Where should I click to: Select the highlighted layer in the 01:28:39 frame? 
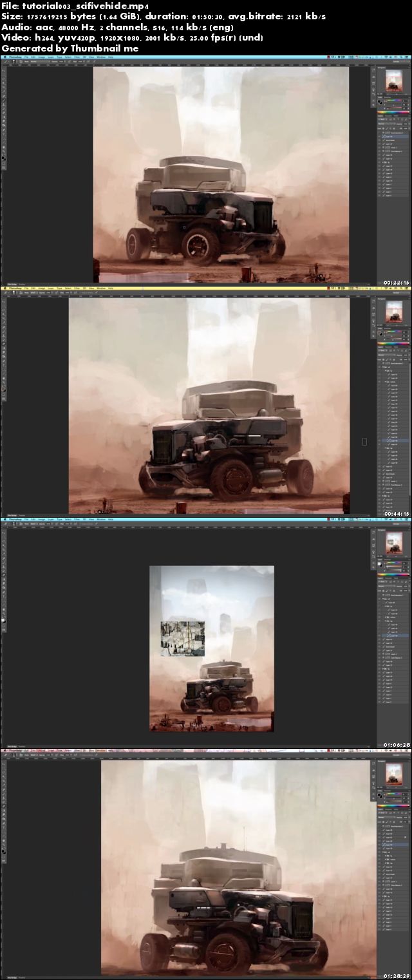[395, 845]
